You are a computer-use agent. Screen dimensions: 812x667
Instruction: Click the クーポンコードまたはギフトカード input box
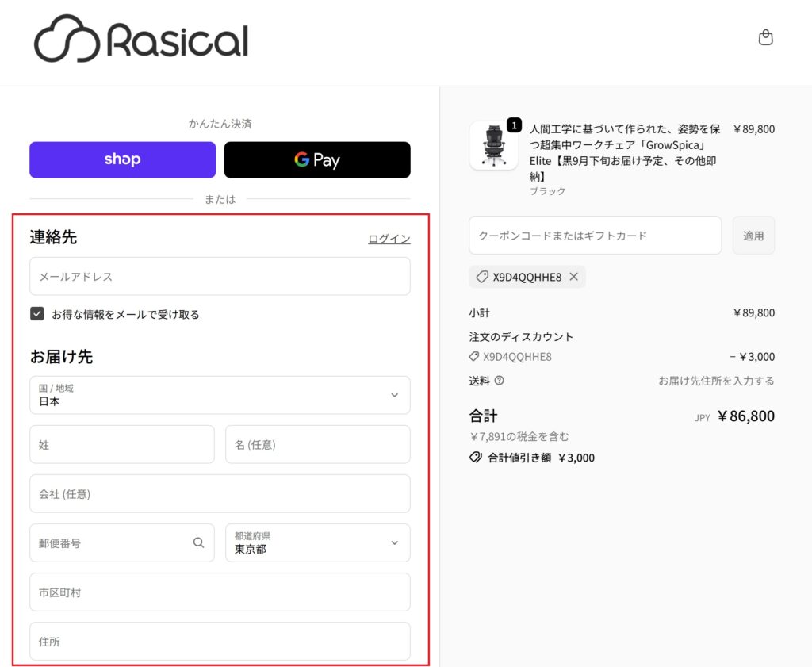point(595,236)
